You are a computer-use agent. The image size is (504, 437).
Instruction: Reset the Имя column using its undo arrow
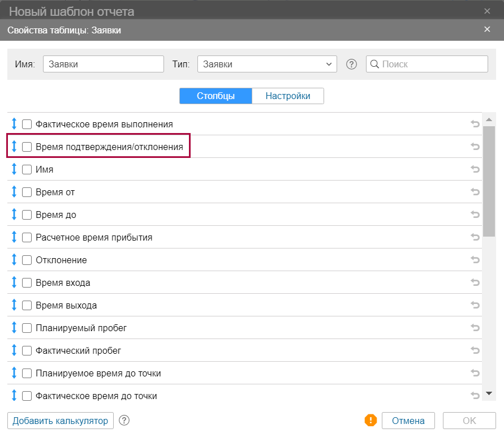tap(475, 169)
